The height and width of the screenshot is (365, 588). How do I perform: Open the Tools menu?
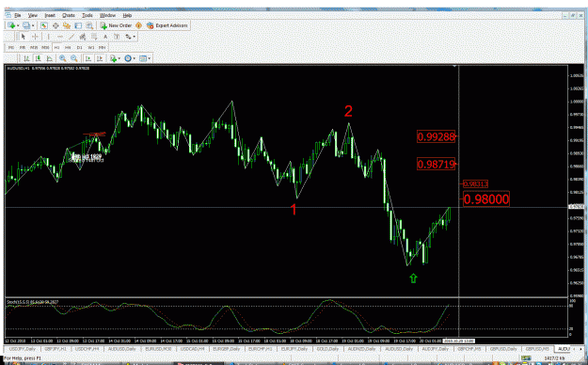click(x=87, y=15)
